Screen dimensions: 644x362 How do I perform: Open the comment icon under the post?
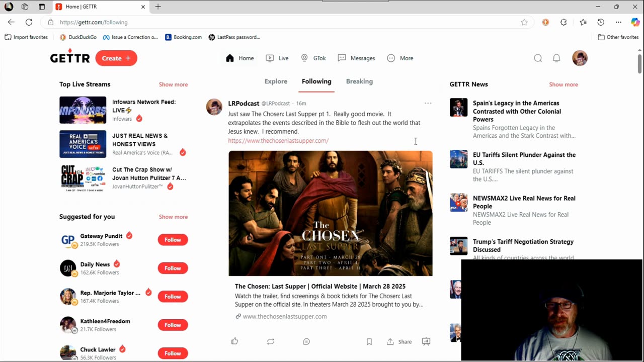306,341
